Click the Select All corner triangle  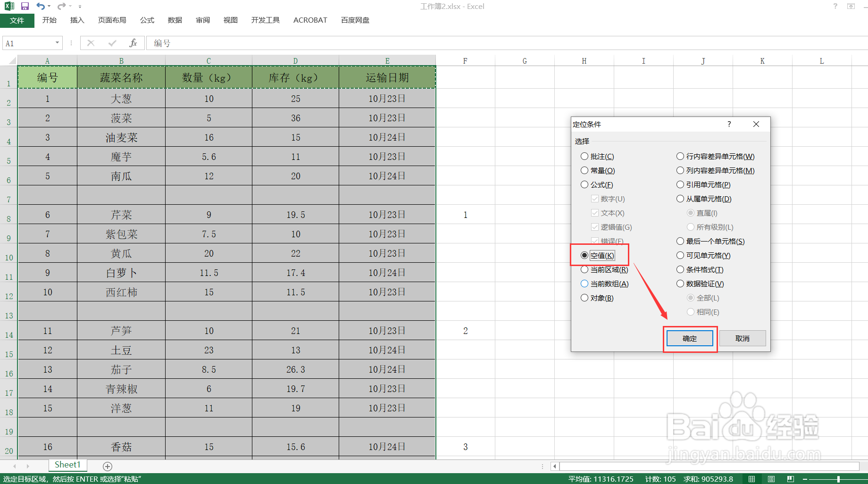point(12,60)
